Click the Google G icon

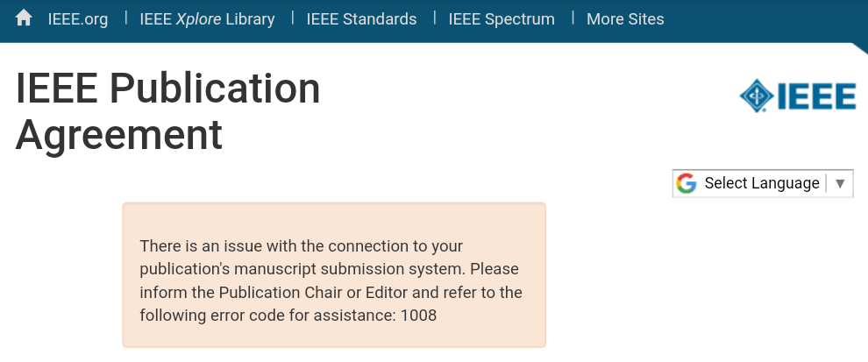pos(687,183)
